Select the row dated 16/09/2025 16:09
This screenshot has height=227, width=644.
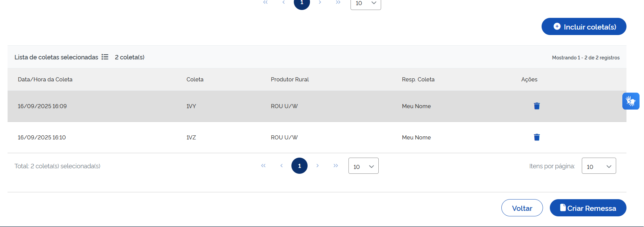(x=42, y=106)
